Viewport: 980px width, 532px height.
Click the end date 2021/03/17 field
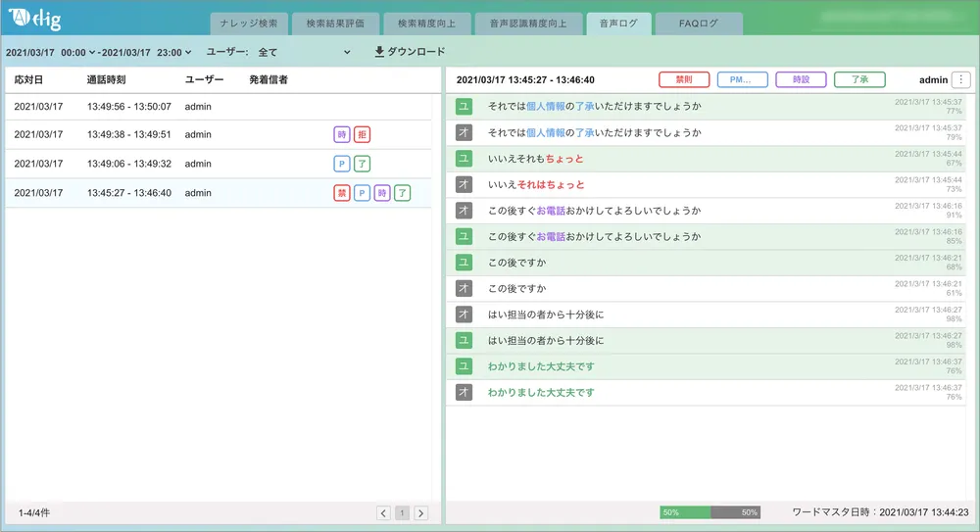point(126,53)
